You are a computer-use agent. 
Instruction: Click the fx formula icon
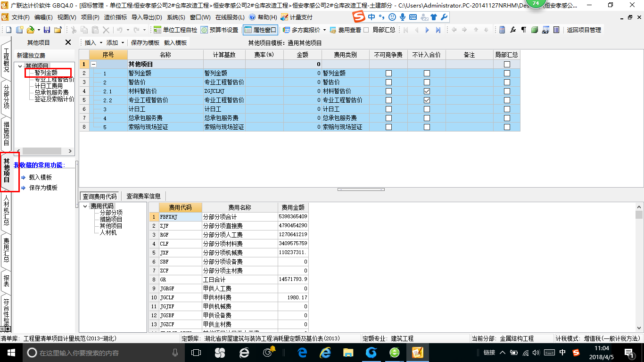[513, 30]
